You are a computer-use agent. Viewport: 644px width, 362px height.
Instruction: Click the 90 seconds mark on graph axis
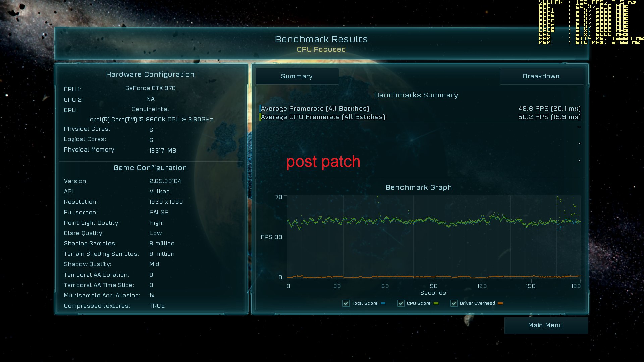click(x=433, y=286)
